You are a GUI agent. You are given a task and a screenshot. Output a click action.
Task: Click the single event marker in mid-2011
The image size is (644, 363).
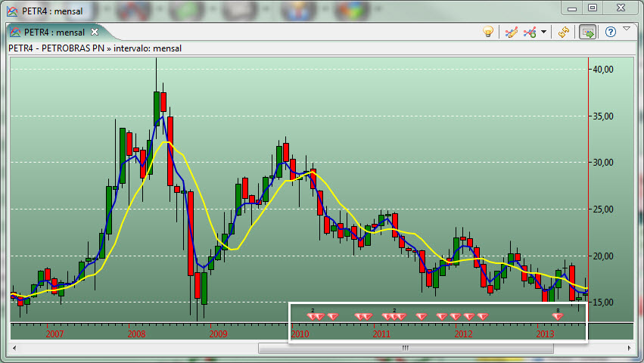click(x=422, y=316)
